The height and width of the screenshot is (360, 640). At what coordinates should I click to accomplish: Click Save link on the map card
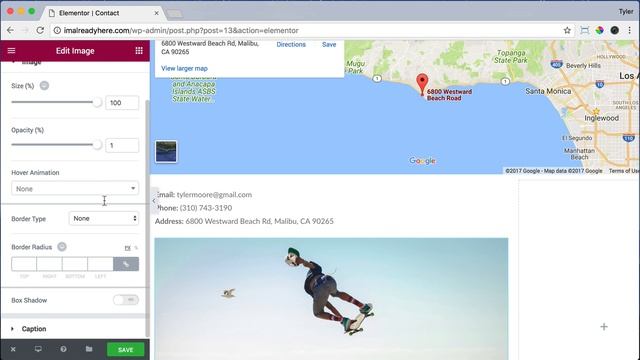pyautogui.click(x=329, y=44)
